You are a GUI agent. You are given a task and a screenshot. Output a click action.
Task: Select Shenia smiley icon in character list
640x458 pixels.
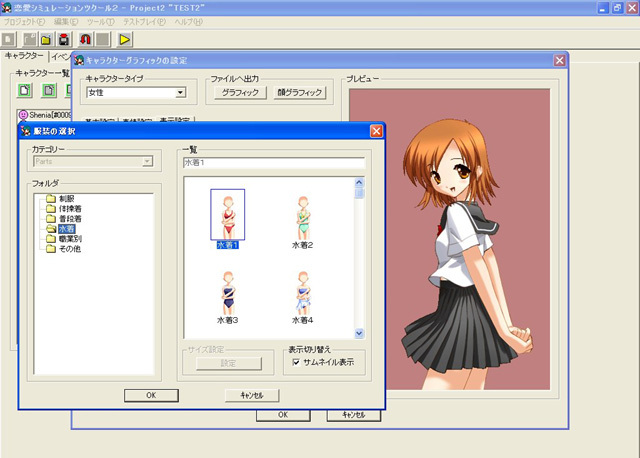click(x=24, y=115)
